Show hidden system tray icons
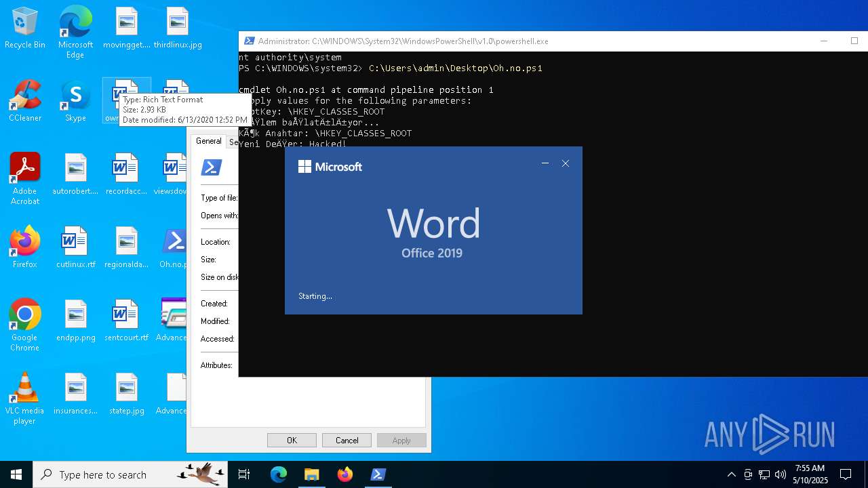 click(x=731, y=474)
